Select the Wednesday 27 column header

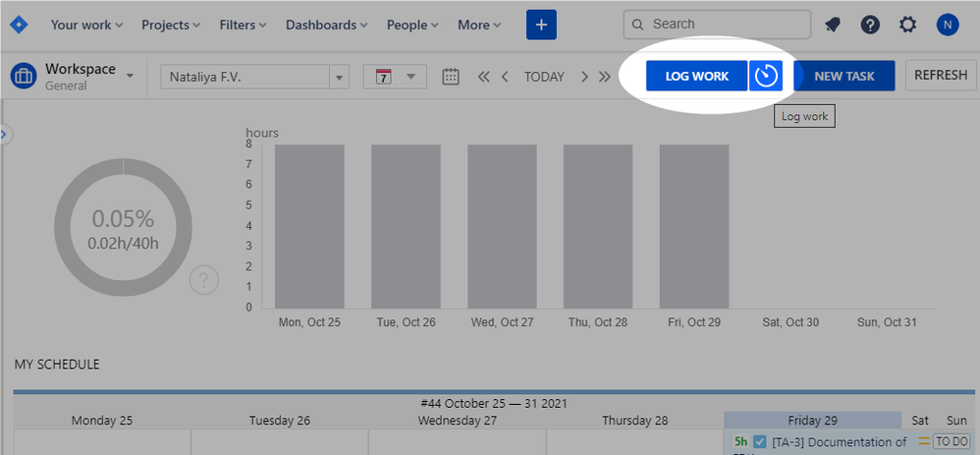(x=457, y=421)
